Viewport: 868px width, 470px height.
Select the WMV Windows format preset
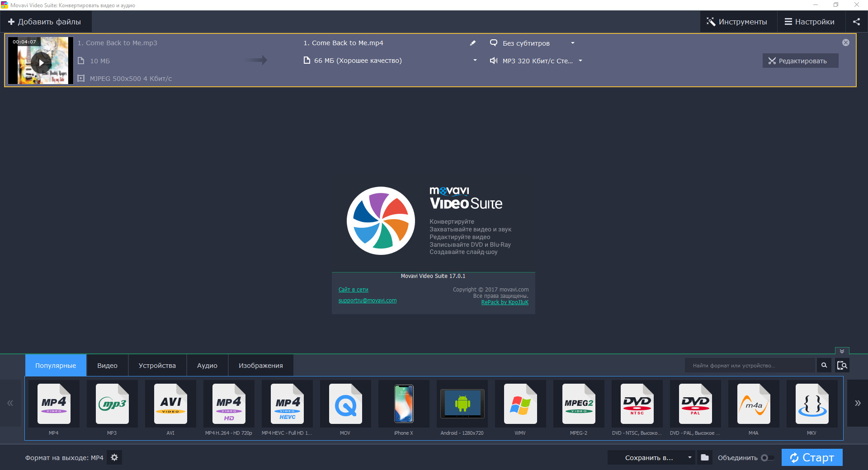click(x=520, y=404)
